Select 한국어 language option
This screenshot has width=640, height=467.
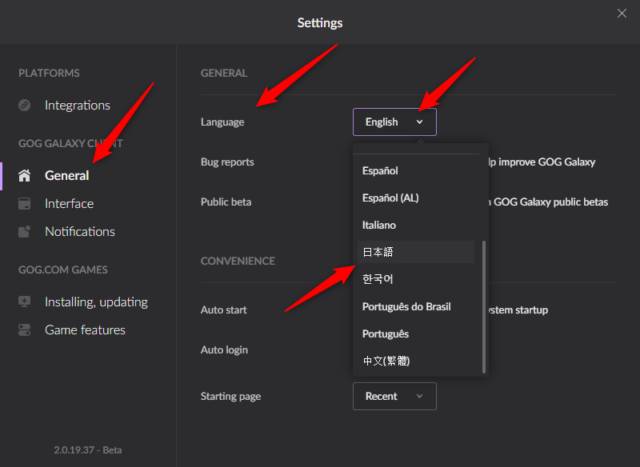pyautogui.click(x=380, y=279)
